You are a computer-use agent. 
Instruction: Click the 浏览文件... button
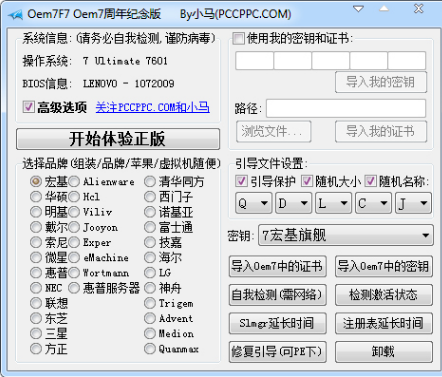pos(274,131)
